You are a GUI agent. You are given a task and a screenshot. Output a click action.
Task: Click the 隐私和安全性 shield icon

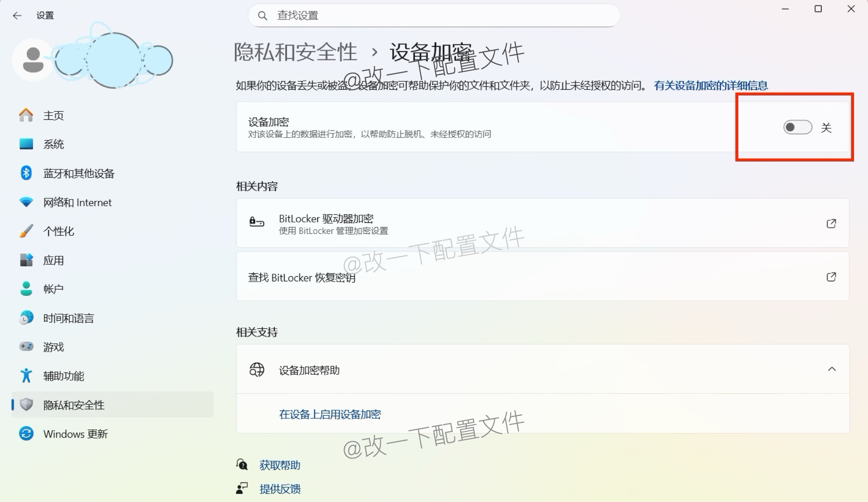coord(26,405)
